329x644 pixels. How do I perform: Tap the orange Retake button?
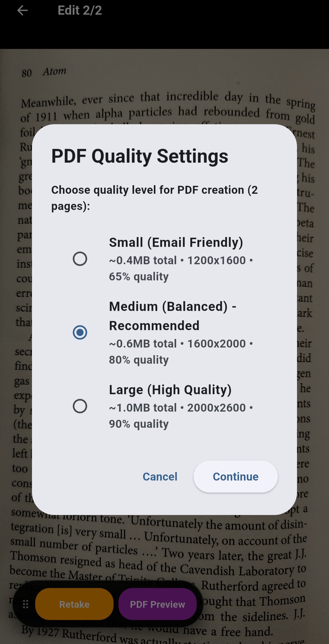(x=74, y=604)
